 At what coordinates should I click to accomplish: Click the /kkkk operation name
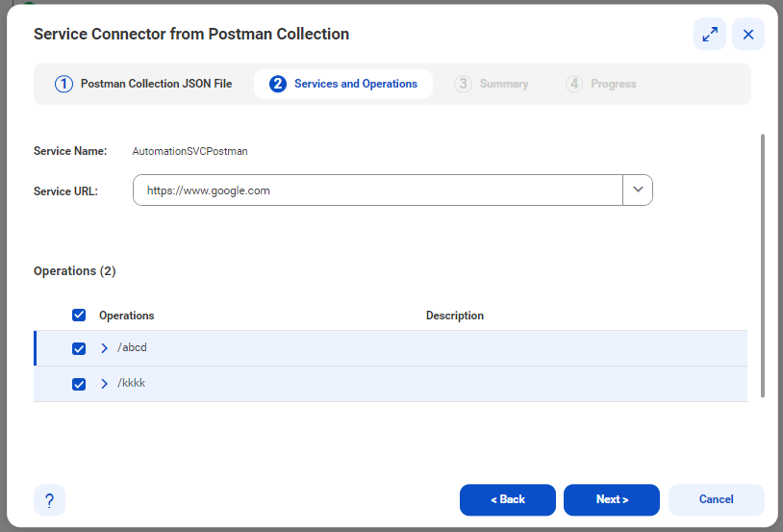(x=132, y=383)
